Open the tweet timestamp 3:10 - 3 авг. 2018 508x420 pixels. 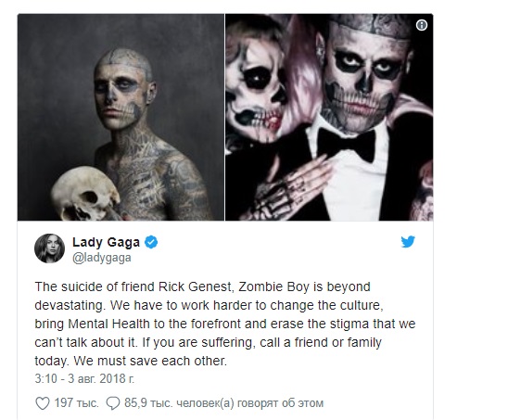[84, 378]
